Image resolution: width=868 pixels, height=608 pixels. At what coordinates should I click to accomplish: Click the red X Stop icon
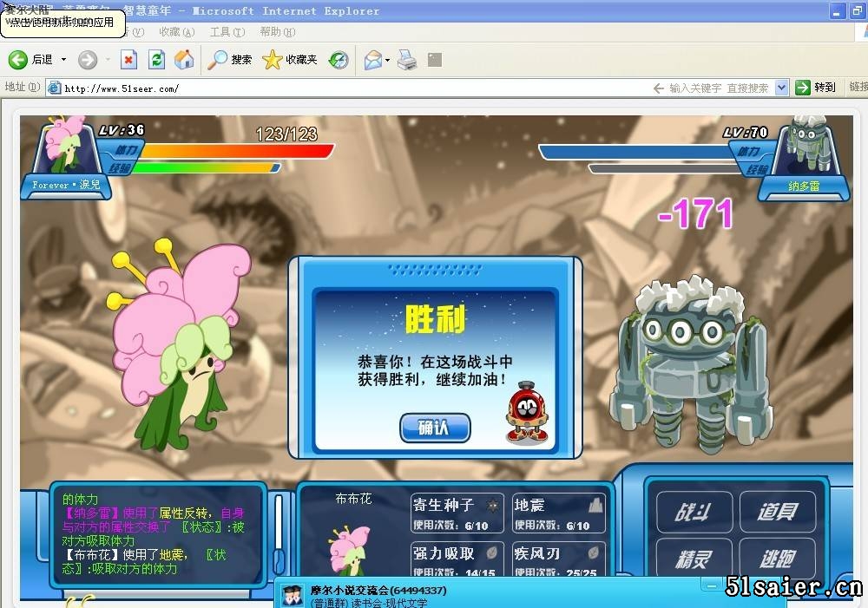point(128,59)
